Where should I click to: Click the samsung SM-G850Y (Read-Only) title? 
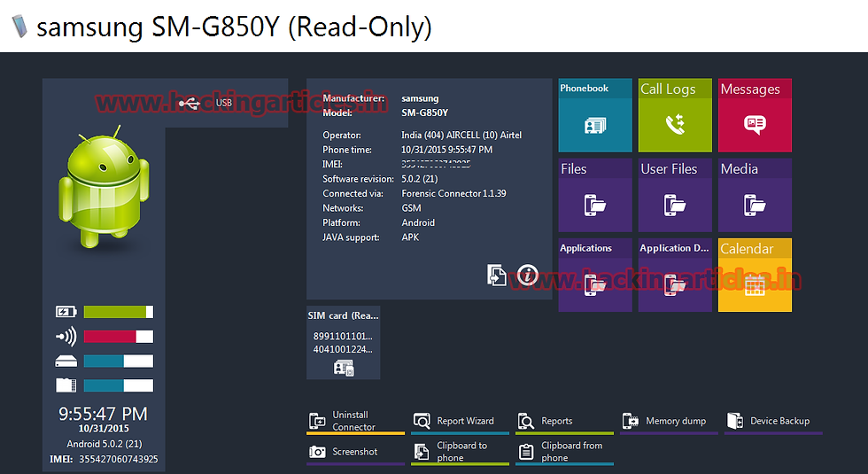[x=234, y=27]
